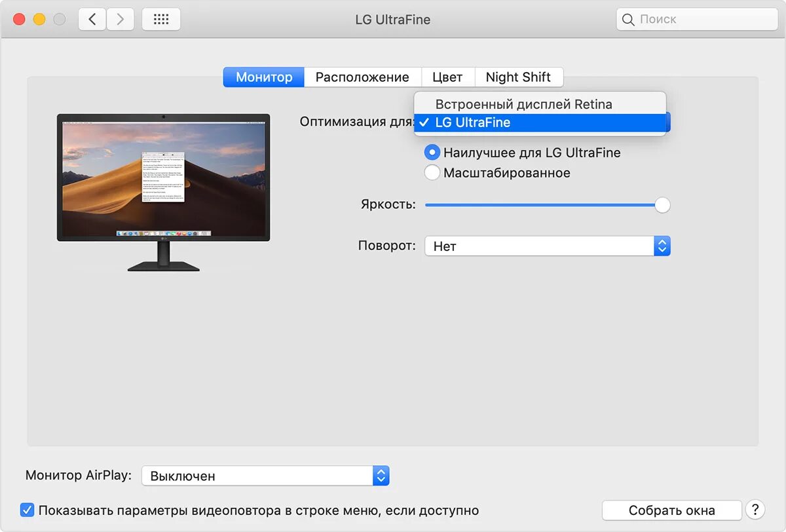Image resolution: width=786 pixels, height=532 pixels.
Task: Close the window with red button
Action: coord(19,20)
